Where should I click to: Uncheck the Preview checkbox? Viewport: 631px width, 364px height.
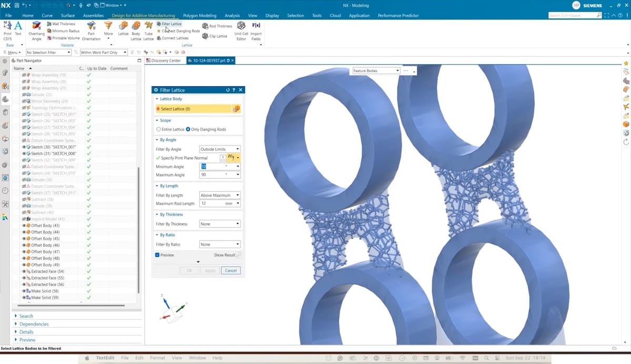tap(157, 255)
